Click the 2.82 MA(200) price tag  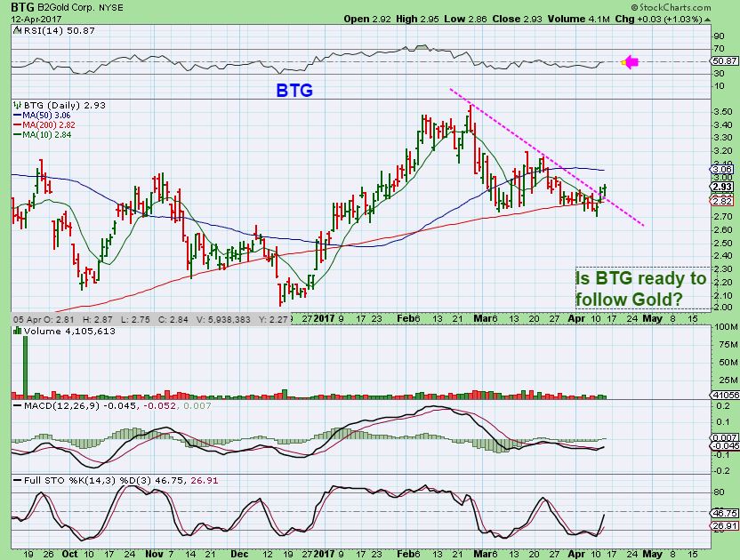click(x=722, y=202)
